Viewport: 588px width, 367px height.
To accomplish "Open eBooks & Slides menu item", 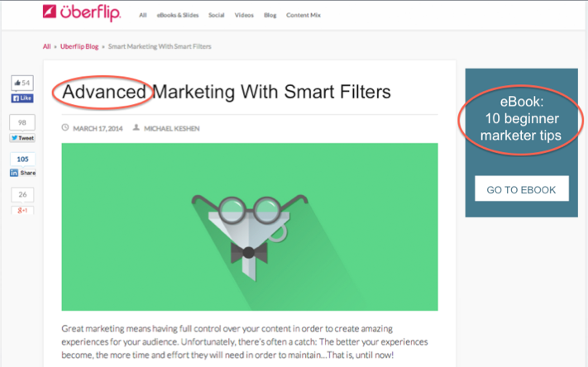I will point(177,16).
